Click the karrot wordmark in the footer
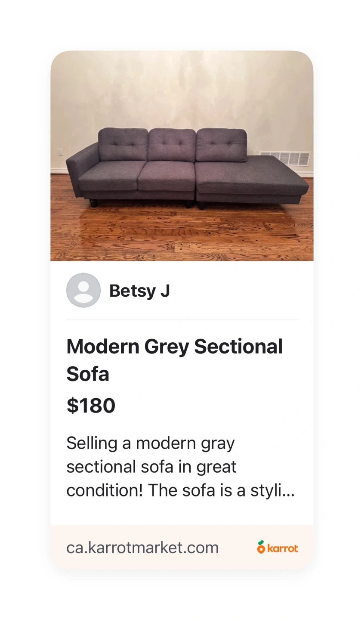 coord(282,548)
